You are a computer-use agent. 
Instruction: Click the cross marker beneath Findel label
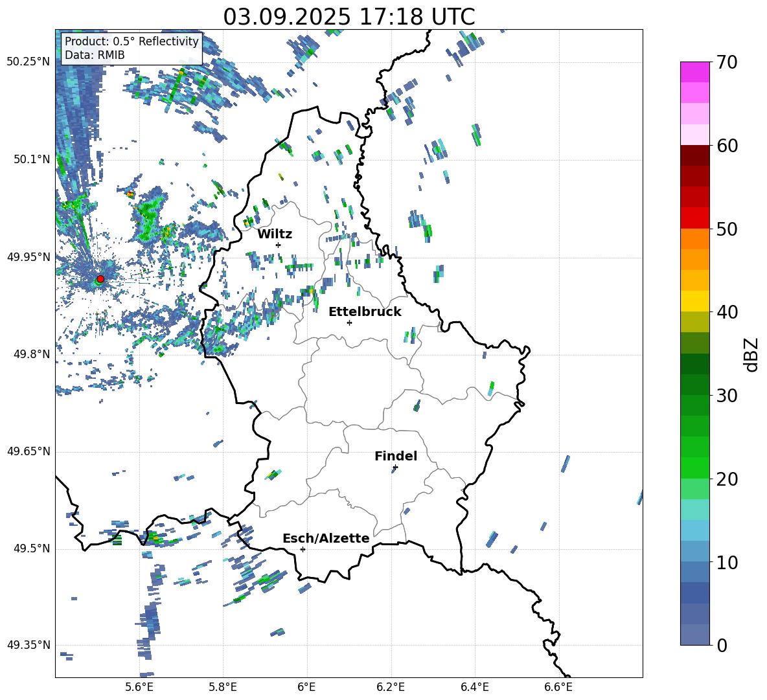click(x=395, y=468)
